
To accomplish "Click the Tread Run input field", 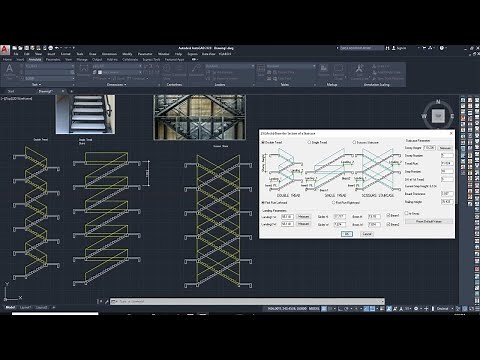I will coord(447,163).
